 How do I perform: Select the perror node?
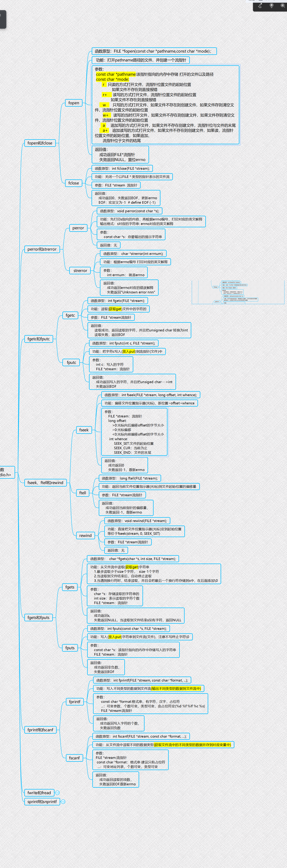click(x=78, y=228)
